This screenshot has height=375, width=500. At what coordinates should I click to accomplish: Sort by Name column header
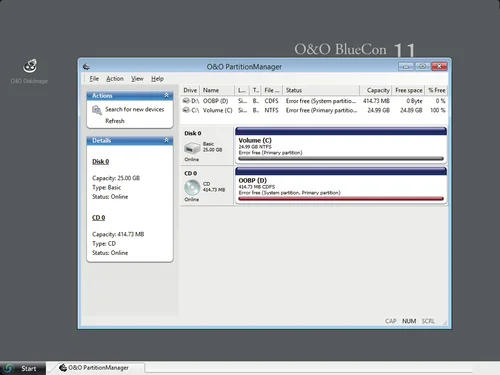pos(217,90)
